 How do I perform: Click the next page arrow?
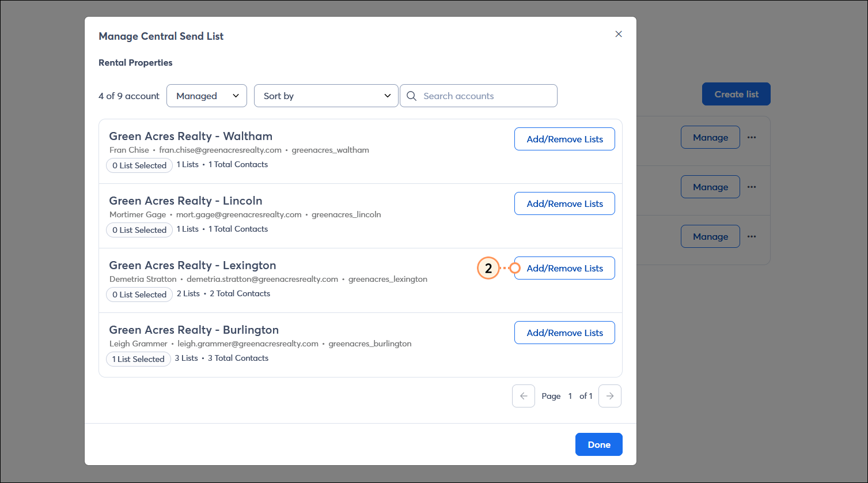(609, 396)
